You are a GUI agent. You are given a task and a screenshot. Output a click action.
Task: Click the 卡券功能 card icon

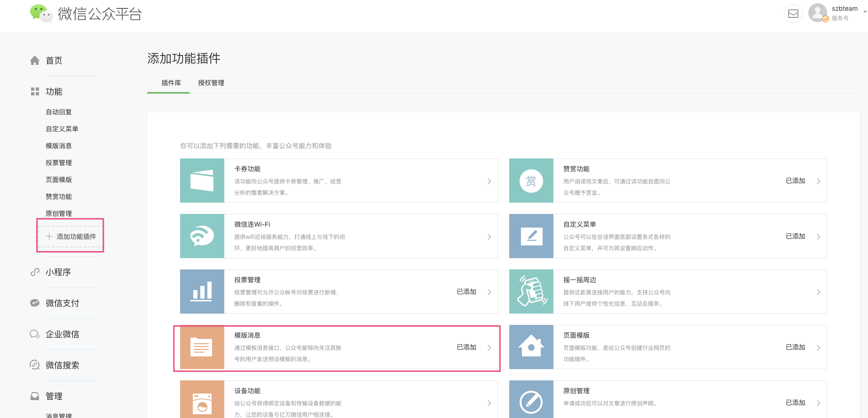tap(202, 181)
